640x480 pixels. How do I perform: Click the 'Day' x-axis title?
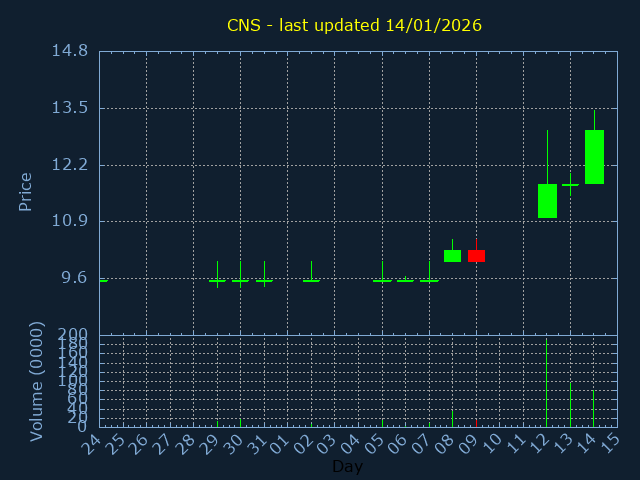tap(347, 467)
